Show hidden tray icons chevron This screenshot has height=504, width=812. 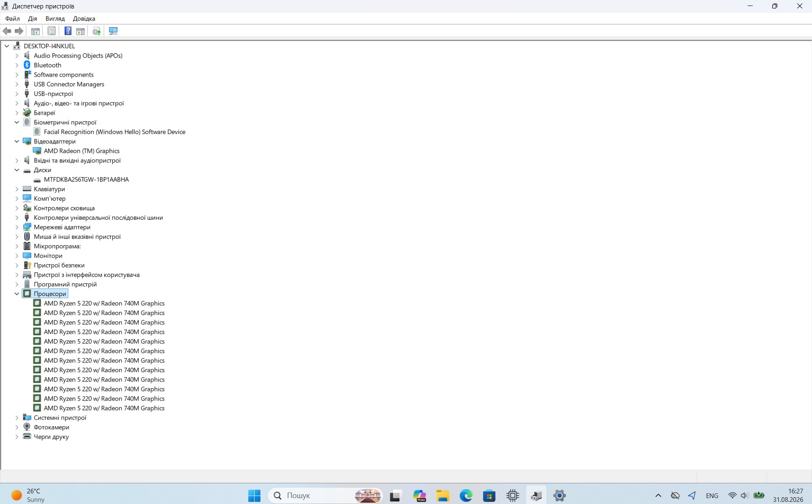coord(658,495)
